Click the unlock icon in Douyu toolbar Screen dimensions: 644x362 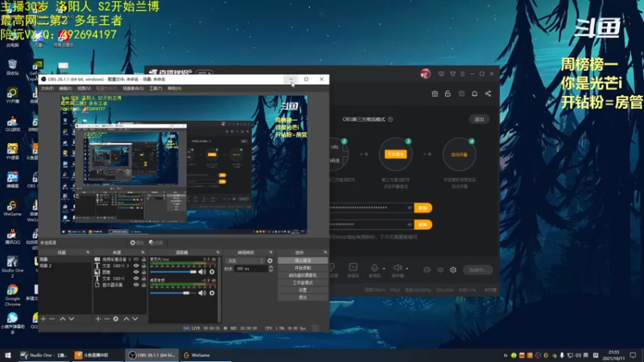point(448,93)
